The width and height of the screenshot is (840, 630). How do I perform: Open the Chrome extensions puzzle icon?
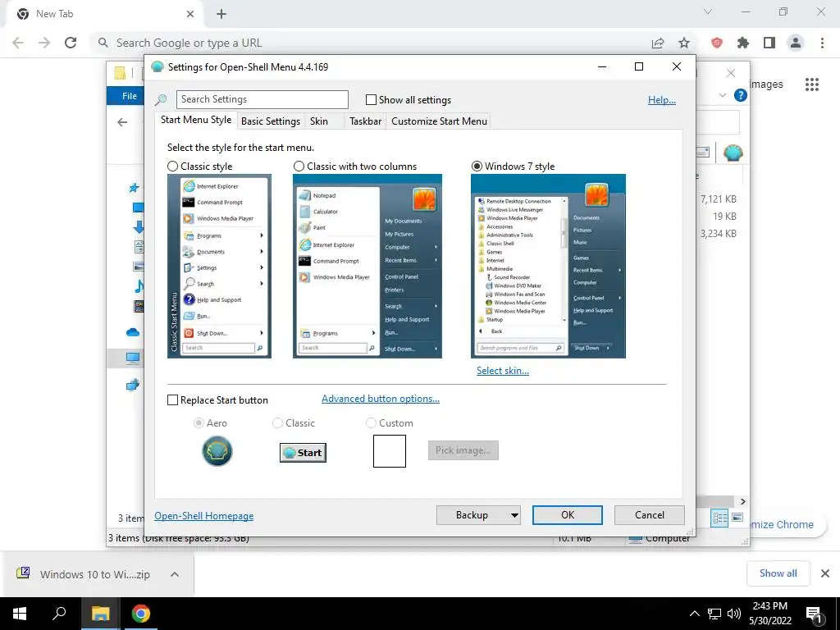[743, 43]
